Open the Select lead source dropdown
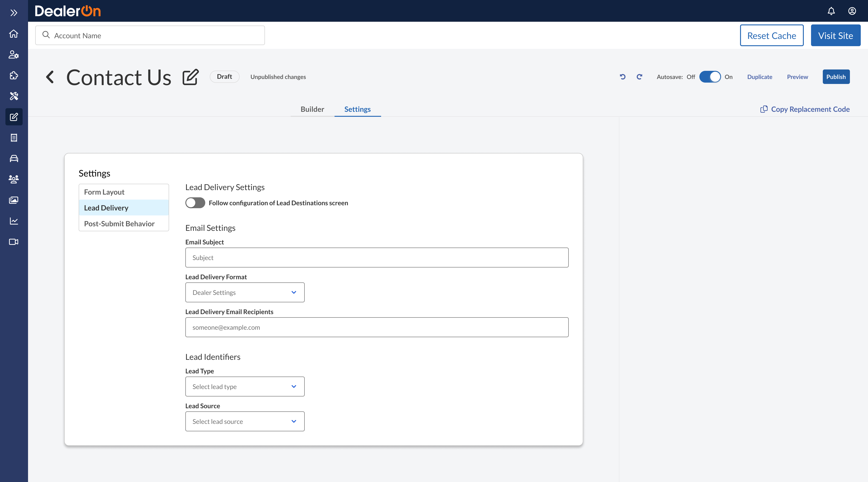 click(x=245, y=421)
